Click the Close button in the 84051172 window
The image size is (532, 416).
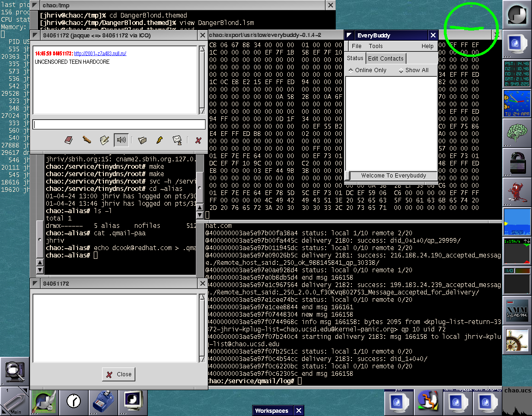tap(119, 374)
